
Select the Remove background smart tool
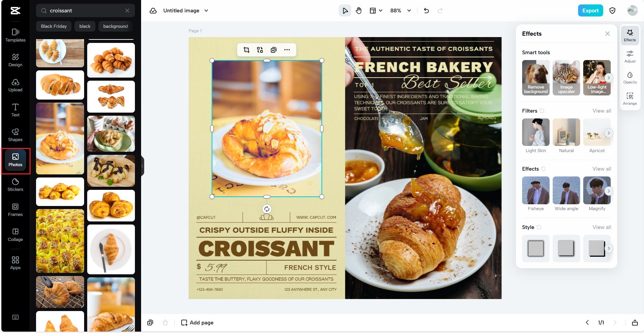coord(536,77)
